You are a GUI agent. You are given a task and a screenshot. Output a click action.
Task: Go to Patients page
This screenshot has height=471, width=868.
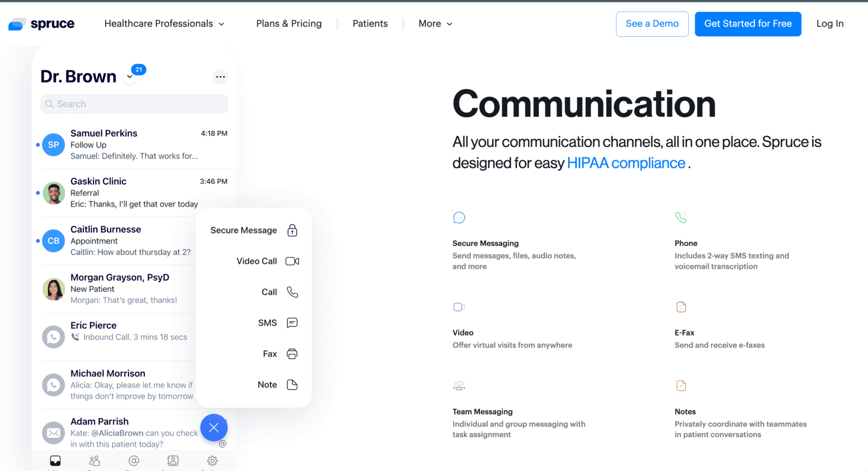pos(370,24)
